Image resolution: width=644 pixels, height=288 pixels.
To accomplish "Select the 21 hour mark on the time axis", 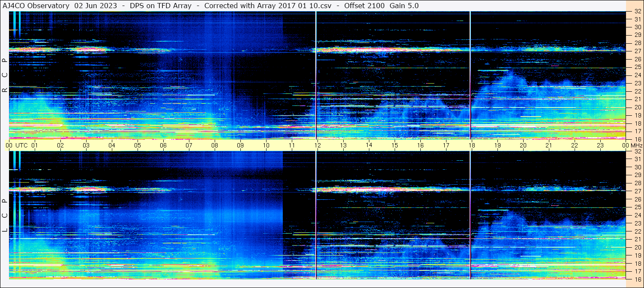I will coord(549,145).
